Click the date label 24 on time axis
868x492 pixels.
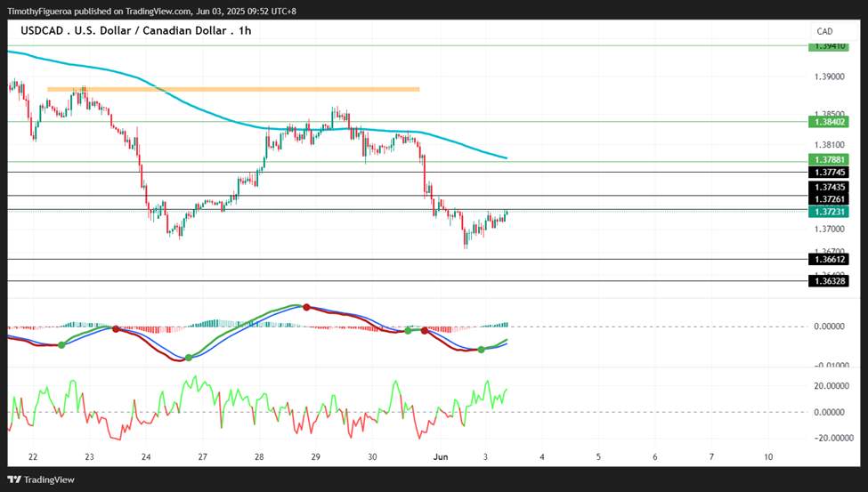[x=146, y=457]
